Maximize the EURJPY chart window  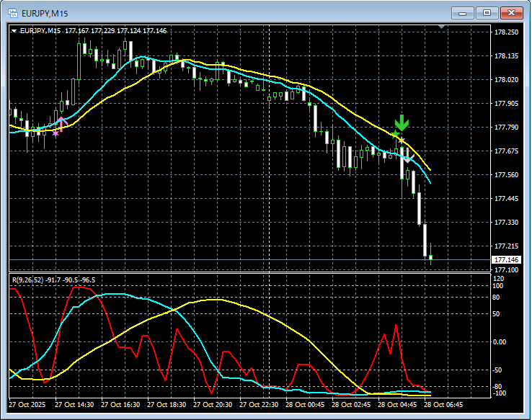coord(487,13)
